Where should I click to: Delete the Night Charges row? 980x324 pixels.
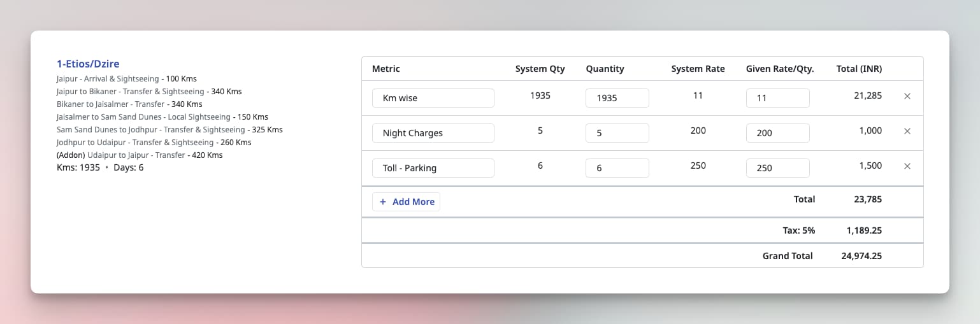[x=907, y=131]
